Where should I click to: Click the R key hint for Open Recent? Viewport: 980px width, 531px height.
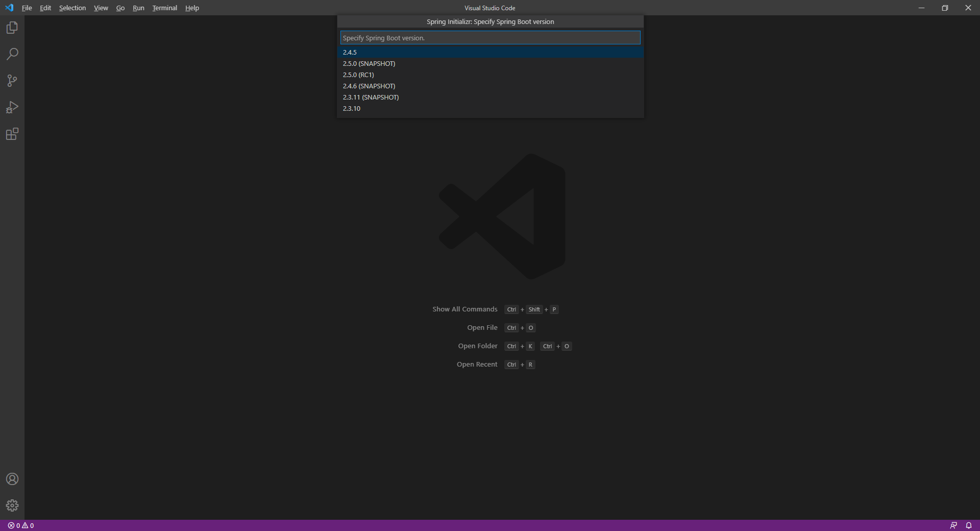coord(530,365)
